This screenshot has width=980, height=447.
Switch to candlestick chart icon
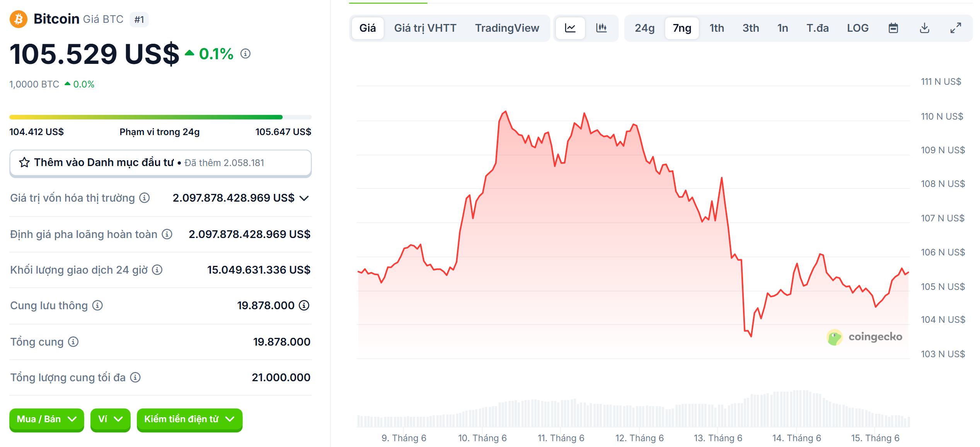[x=601, y=28]
